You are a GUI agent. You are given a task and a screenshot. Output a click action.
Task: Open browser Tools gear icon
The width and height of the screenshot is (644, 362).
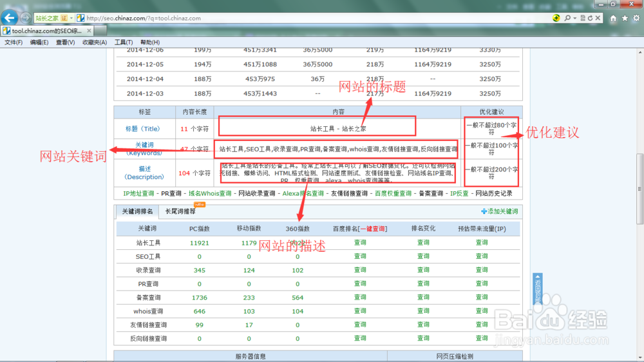click(636, 18)
